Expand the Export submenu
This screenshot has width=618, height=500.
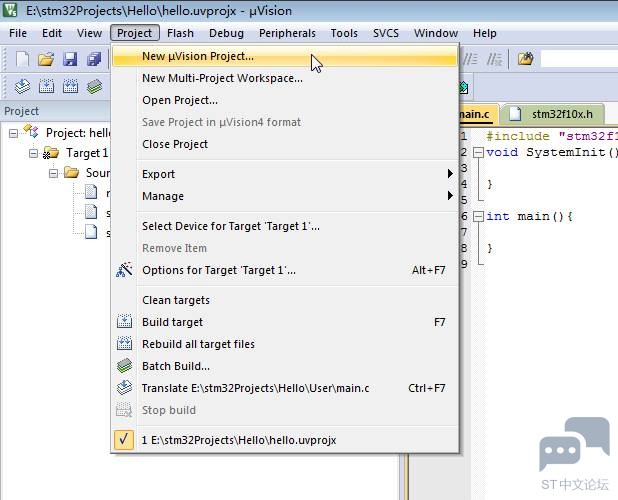pyautogui.click(x=285, y=174)
